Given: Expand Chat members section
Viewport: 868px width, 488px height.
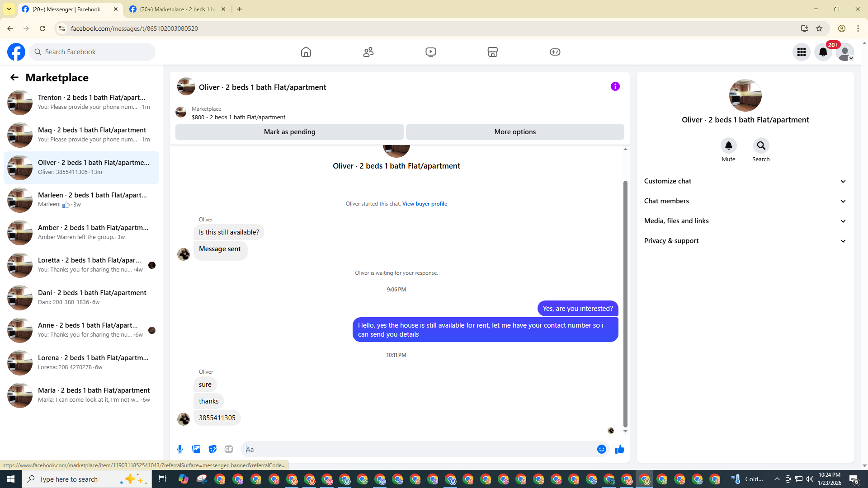Looking at the screenshot, I should (x=745, y=201).
